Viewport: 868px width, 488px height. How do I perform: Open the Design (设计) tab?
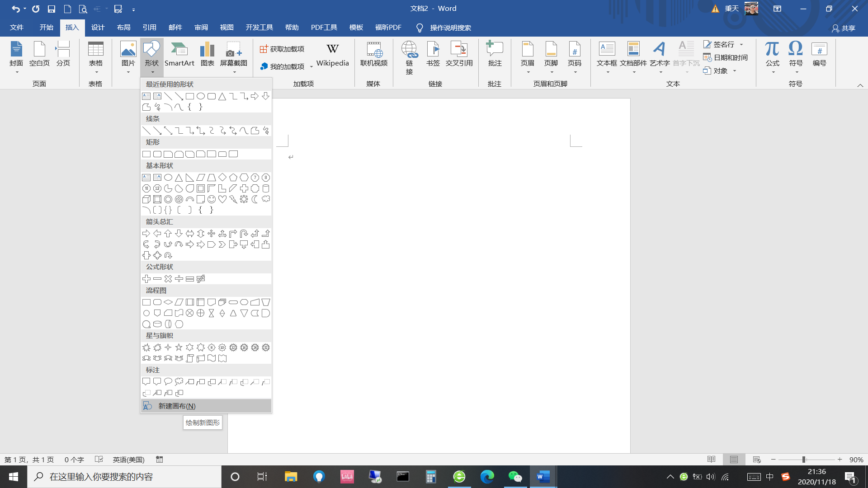click(x=98, y=28)
